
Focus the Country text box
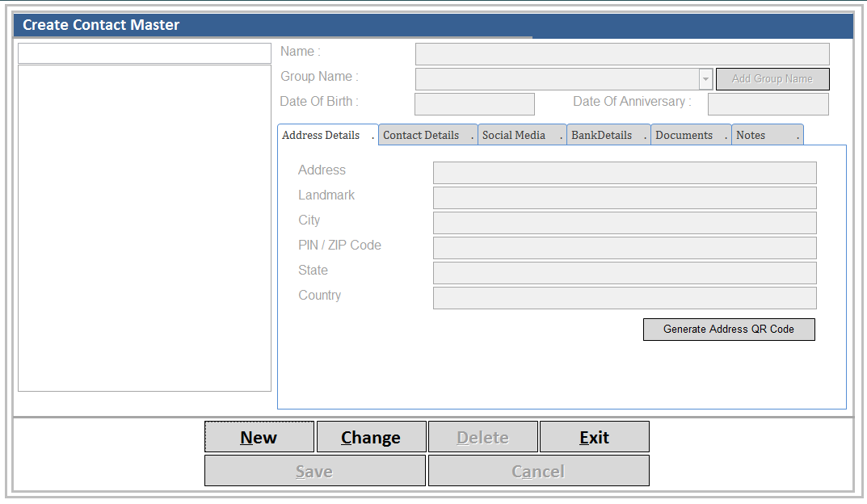coord(624,298)
